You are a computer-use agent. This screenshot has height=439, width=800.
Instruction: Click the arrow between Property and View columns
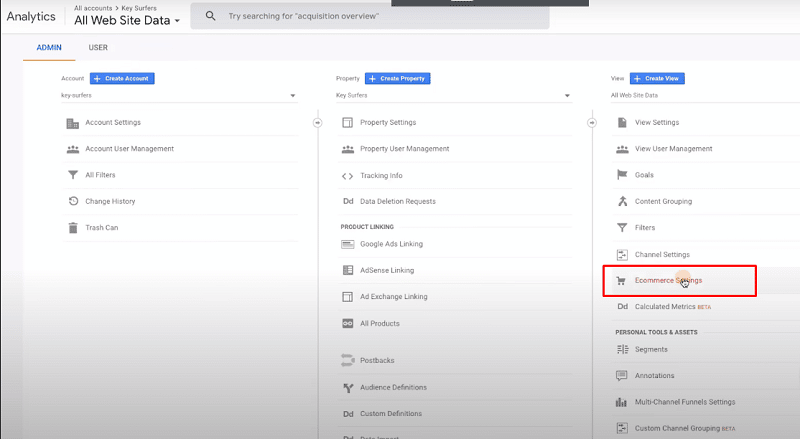click(x=592, y=123)
